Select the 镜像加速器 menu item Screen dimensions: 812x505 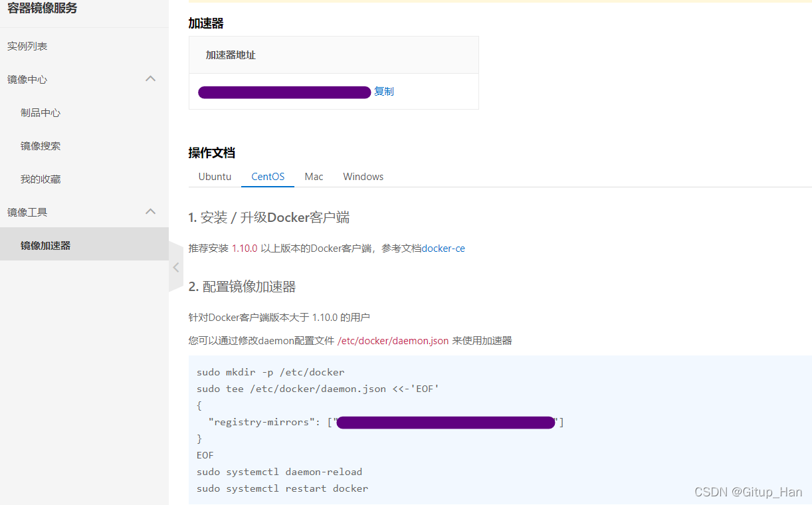(x=45, y=246)
